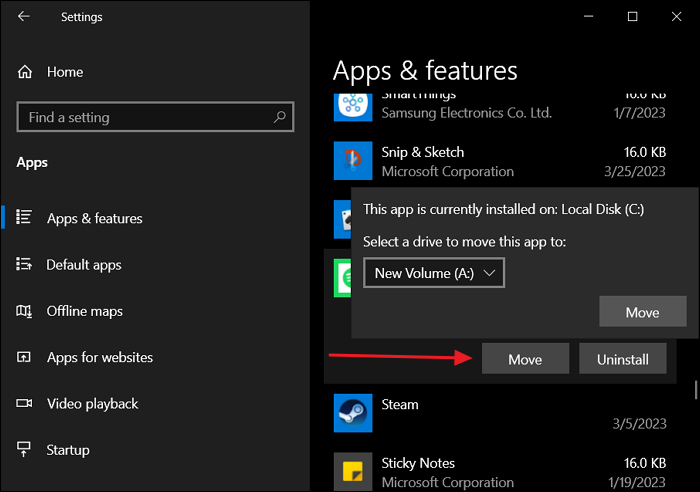Click the Move button beside Uninstall
The width and height of the screenshot is (700, 492).
(x=525, y=359)
